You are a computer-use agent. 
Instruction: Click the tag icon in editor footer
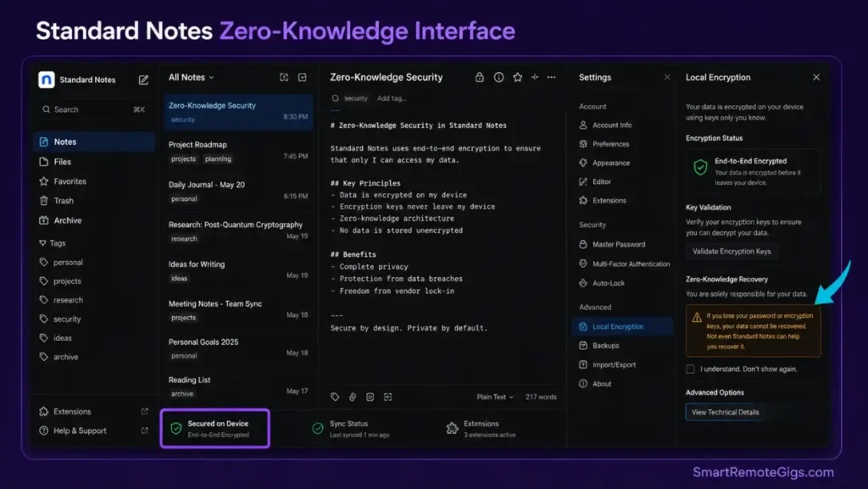[335, 397]
